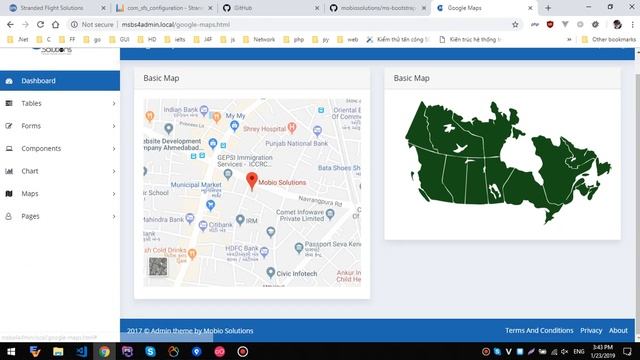Open the Tables menu item

pyautogui.click(x=60, y=103)
